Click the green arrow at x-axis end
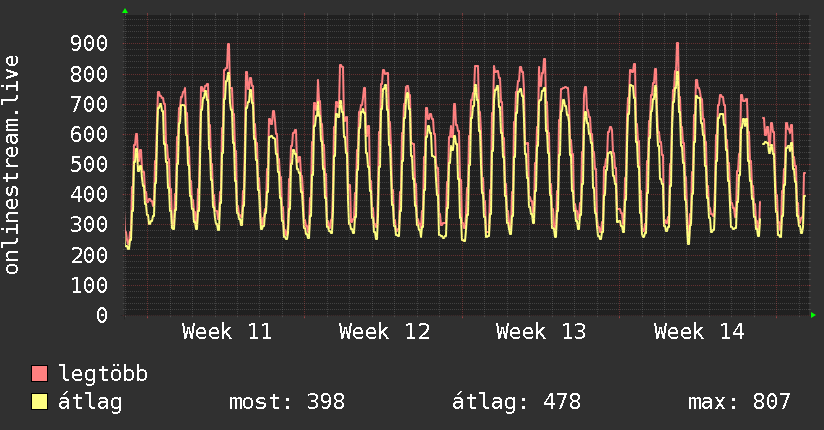This screenshot has height=430, width=824. [x=813, y=315]
